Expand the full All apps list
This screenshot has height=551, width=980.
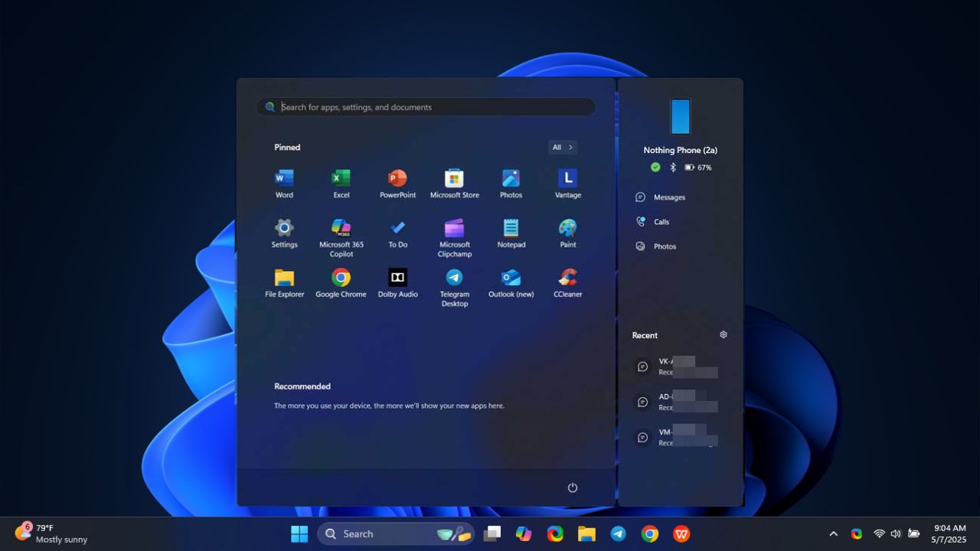tap(562, 147)
